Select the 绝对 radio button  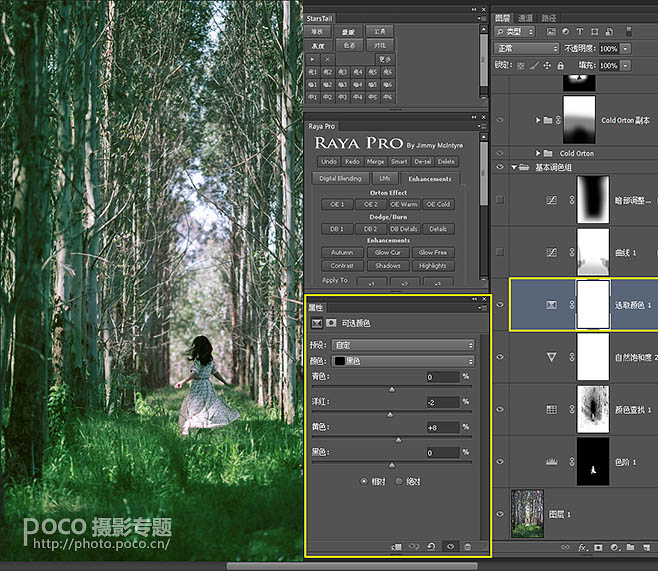(399, 481)
